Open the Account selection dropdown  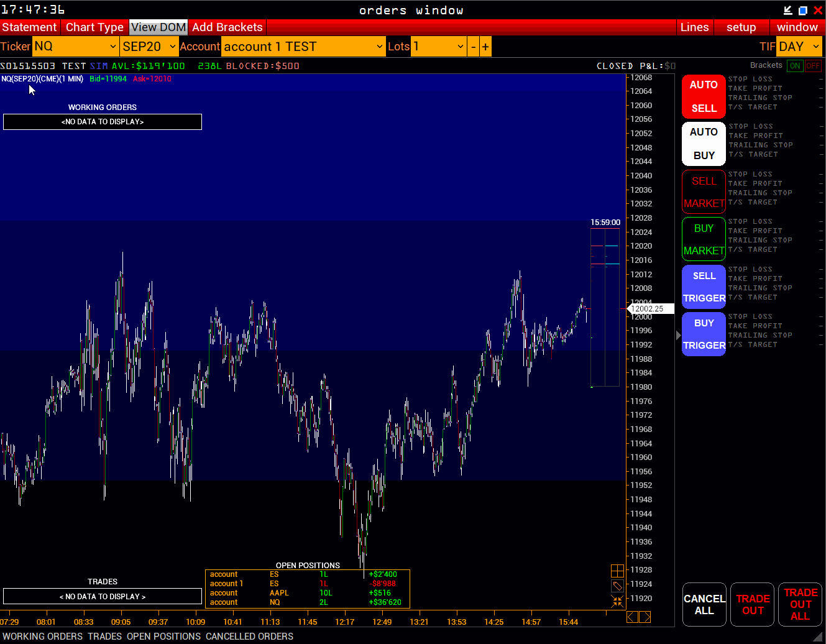pyautogui.click(x=304, y=47)
